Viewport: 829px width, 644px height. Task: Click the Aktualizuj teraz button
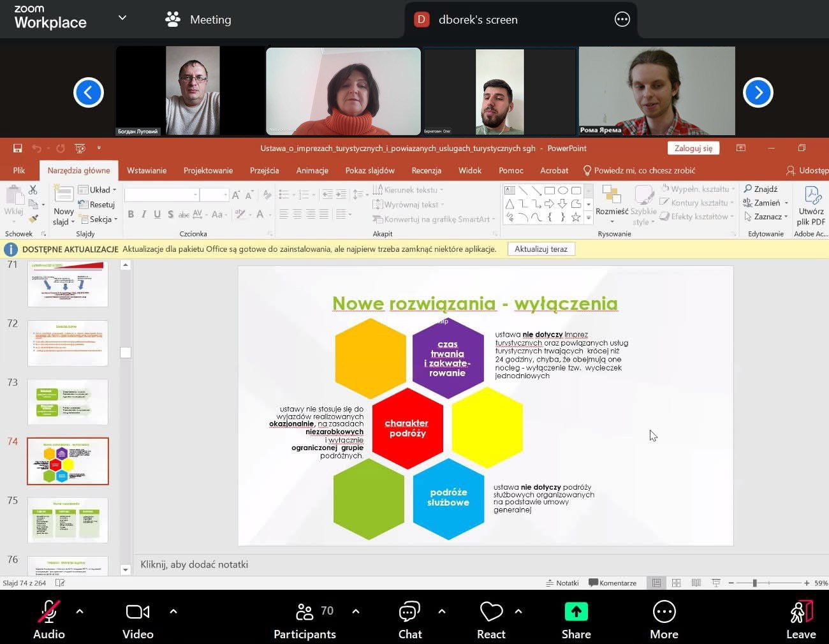[541, 249]
